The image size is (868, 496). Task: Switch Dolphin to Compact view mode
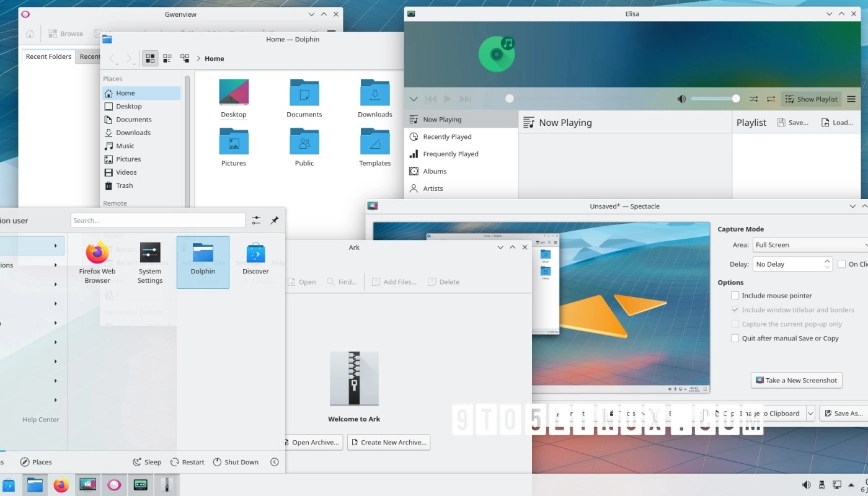tap(167, 58)
